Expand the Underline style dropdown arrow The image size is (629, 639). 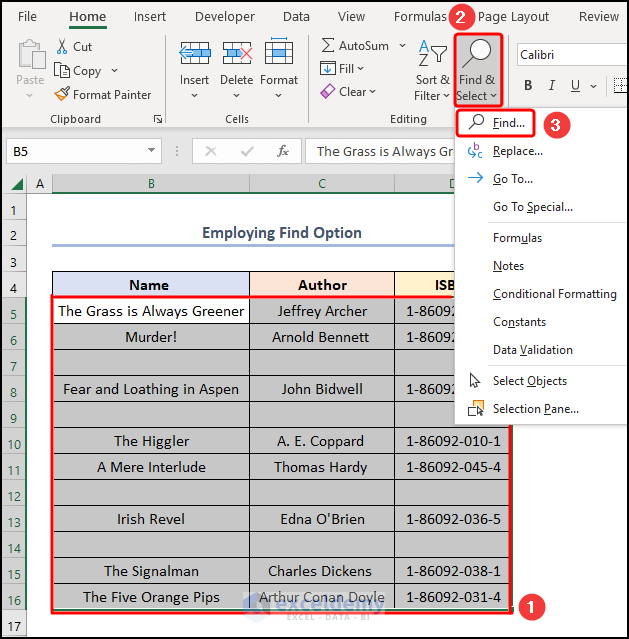(x=594, y=86)
